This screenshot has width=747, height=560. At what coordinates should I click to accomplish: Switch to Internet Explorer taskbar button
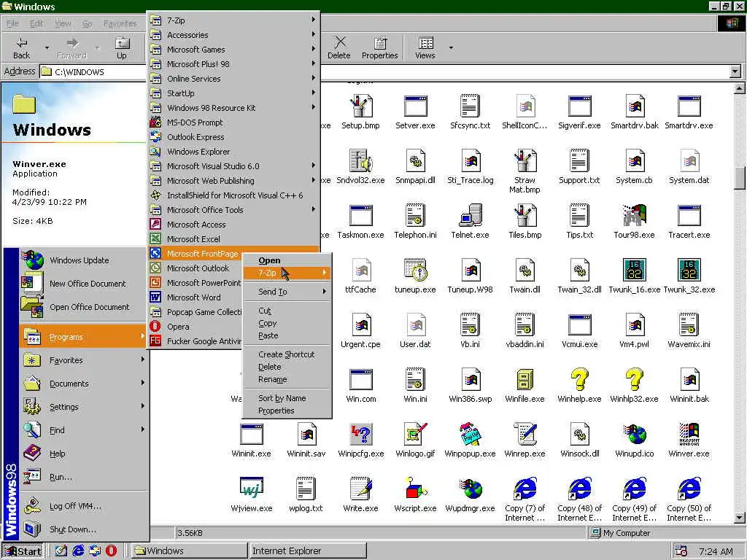pos(308,551)
